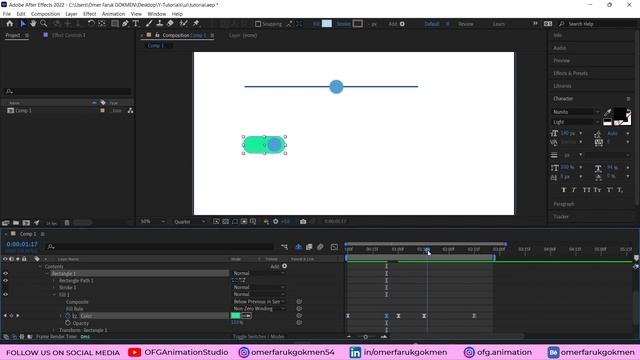The image size is (640, 360).
Task: Open the Composition menu
Action: 45,14
